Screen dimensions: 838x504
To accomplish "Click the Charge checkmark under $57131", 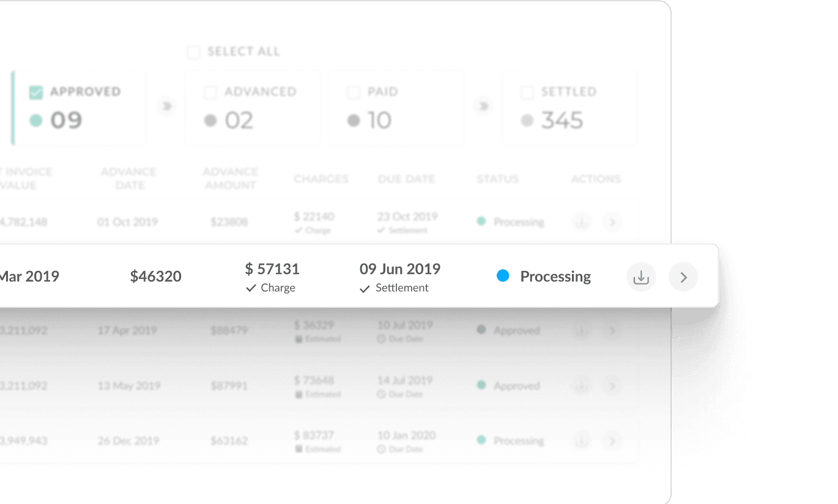I will pos(250,287).
